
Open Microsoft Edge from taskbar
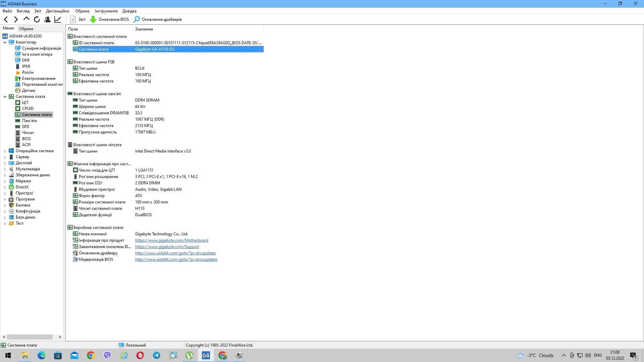41,355
